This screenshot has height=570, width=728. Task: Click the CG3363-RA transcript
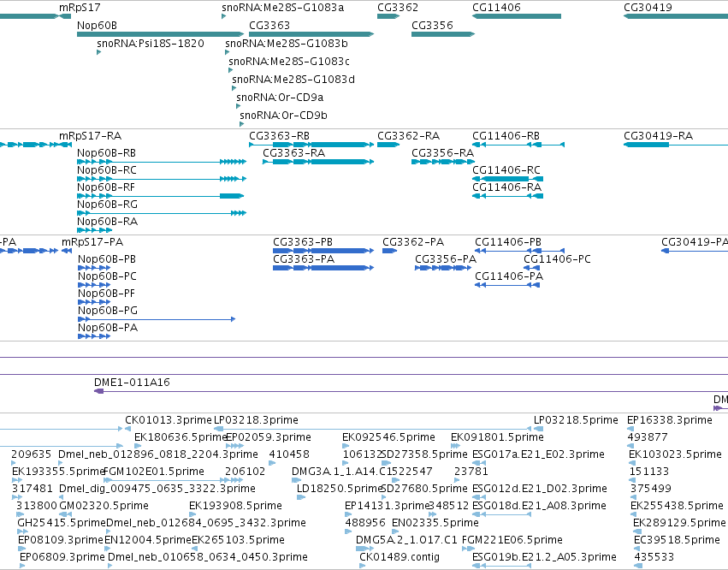point(318,162)
